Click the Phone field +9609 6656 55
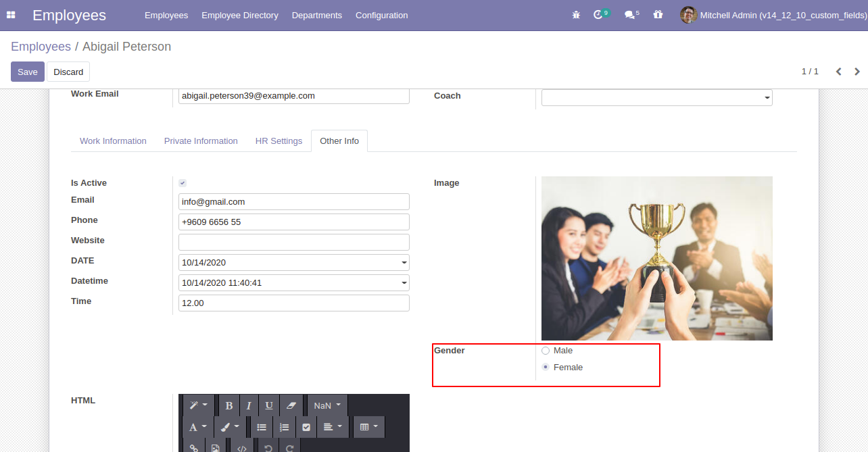 pos(294,222)
